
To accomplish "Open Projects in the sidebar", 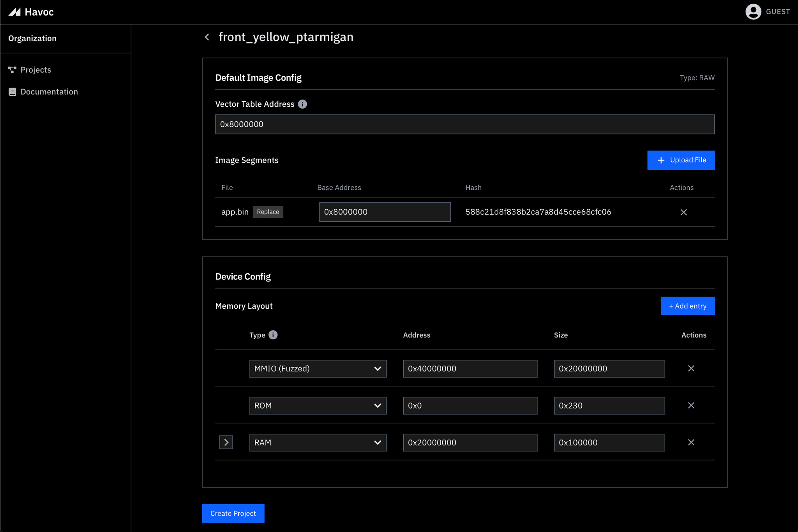I will pos(35,70).
